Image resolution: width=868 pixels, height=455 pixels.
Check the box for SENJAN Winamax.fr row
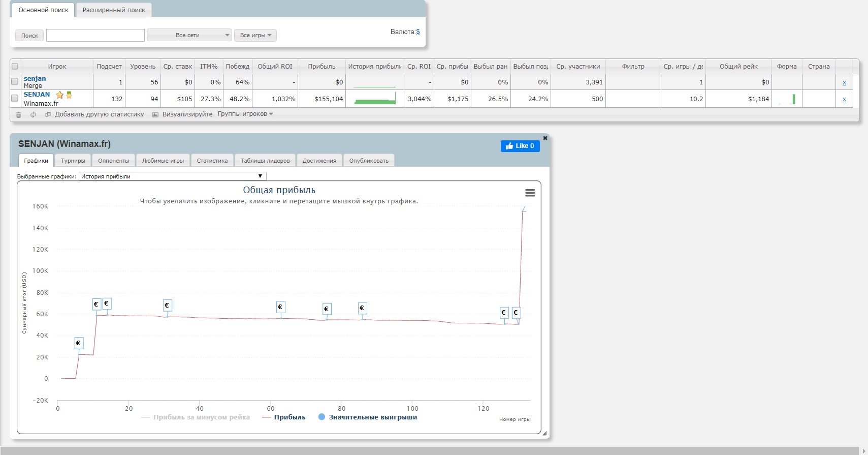pyautogui.click(x=15, y=98)
